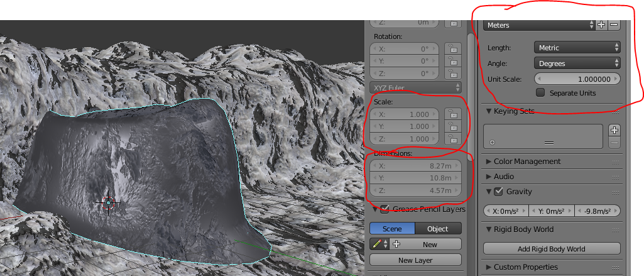Image resolution: width=644 pixels, height=276 pixels.
Task: Click the Dimensions Y 10.8m field
Action: click(x=416, y=179)
